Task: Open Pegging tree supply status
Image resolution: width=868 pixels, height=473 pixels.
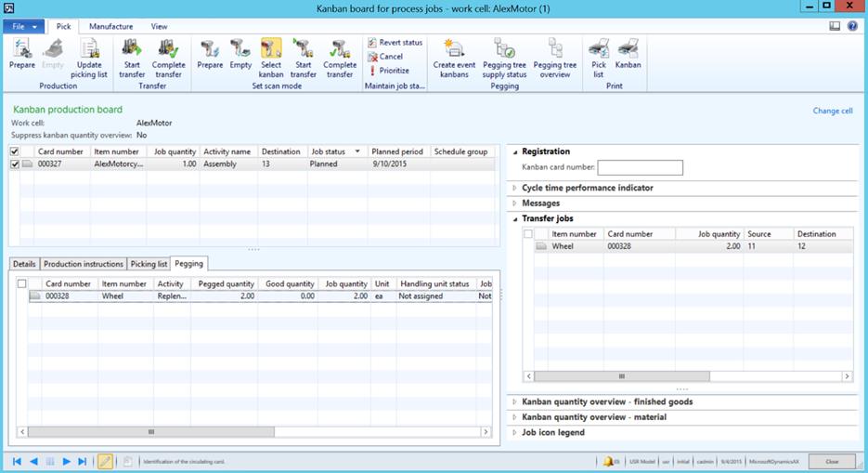Action: tap(504, 59)
